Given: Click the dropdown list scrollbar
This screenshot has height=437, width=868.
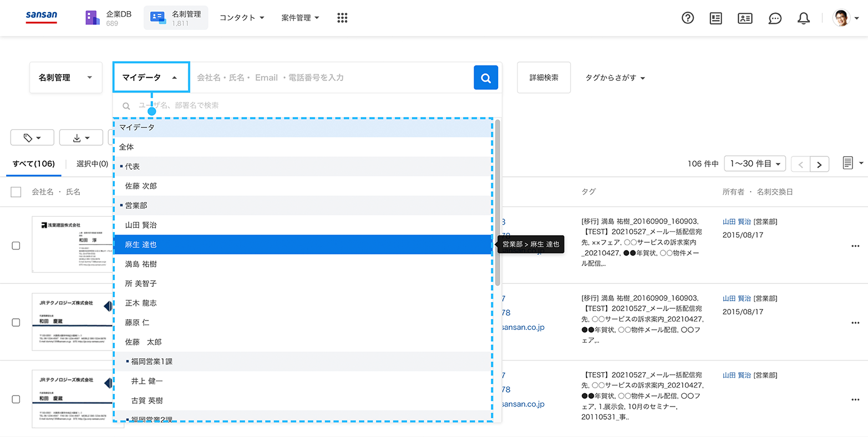Looking at the screenshot, I should point(498,202).
